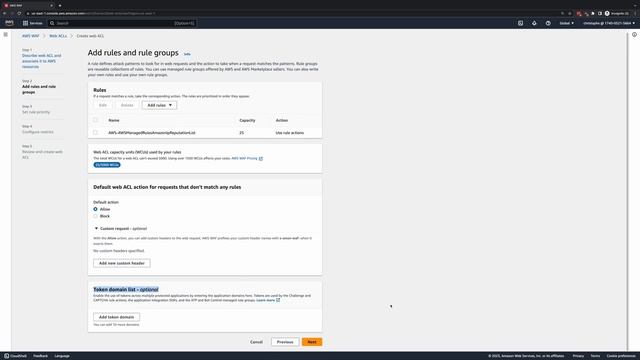Screen dimensions: 640x360
Task: Focus the AWS console search field
Action: [122, 23]
